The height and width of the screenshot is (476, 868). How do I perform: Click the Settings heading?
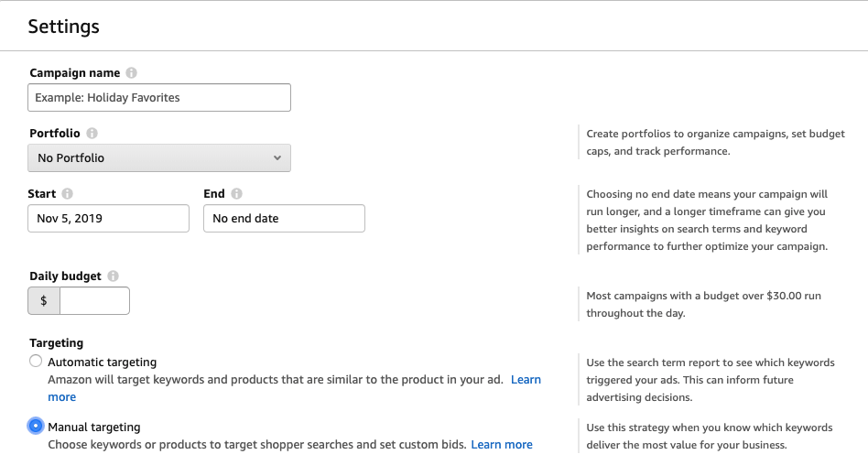coord(63,27)
